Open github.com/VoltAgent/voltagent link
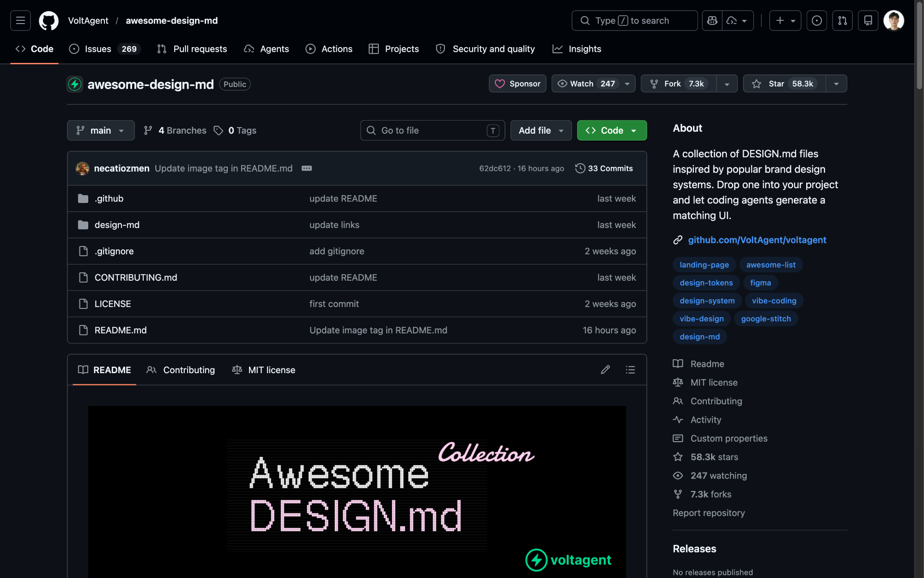 click(x=757, y=240)
